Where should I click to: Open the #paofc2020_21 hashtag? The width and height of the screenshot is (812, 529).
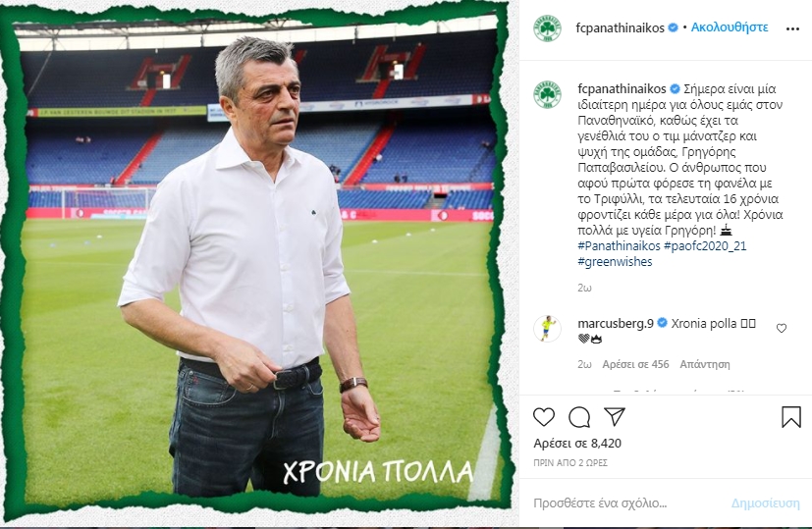click(x=705, y=245)
